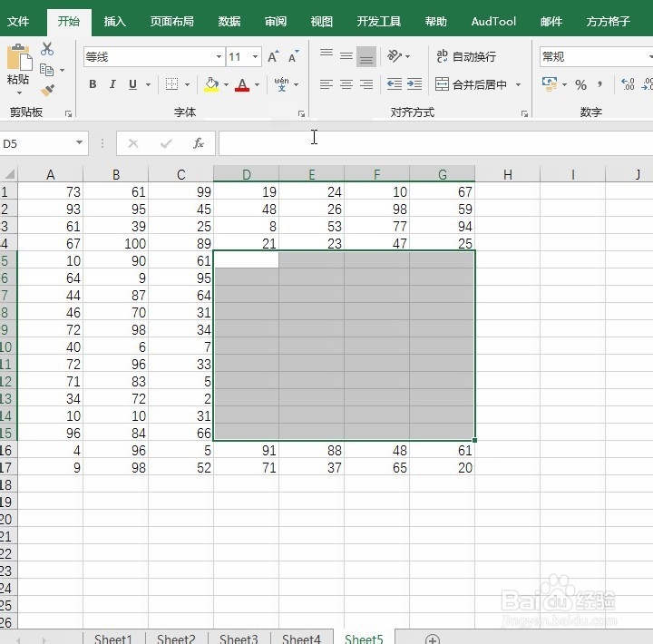
Task: Align text right
Action: pos(366,84)
